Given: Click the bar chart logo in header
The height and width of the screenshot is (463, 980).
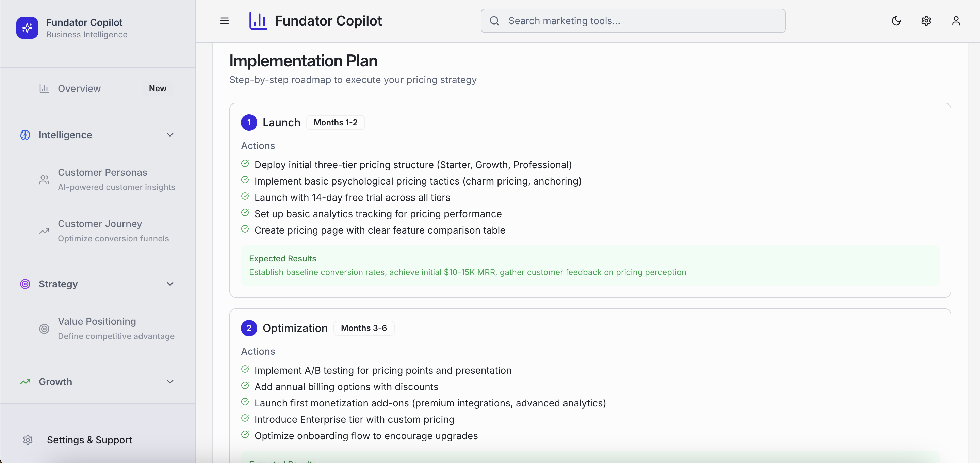Looking at the screenshot, I should click(258, 20).
